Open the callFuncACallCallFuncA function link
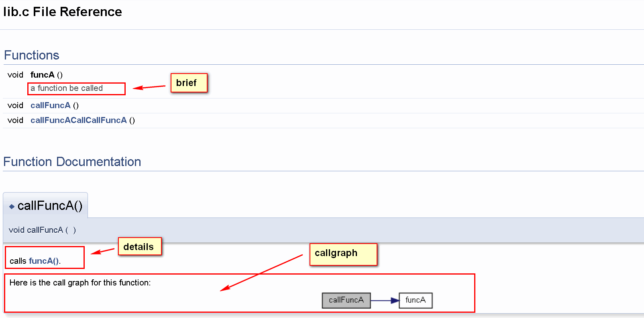Viewport: 644px width, 318px height. click(x=79, y=120)
